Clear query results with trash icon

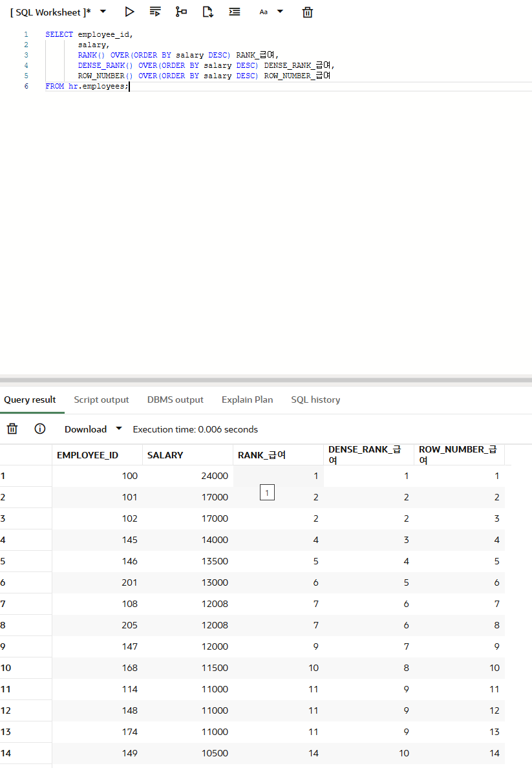coord(12,429)
